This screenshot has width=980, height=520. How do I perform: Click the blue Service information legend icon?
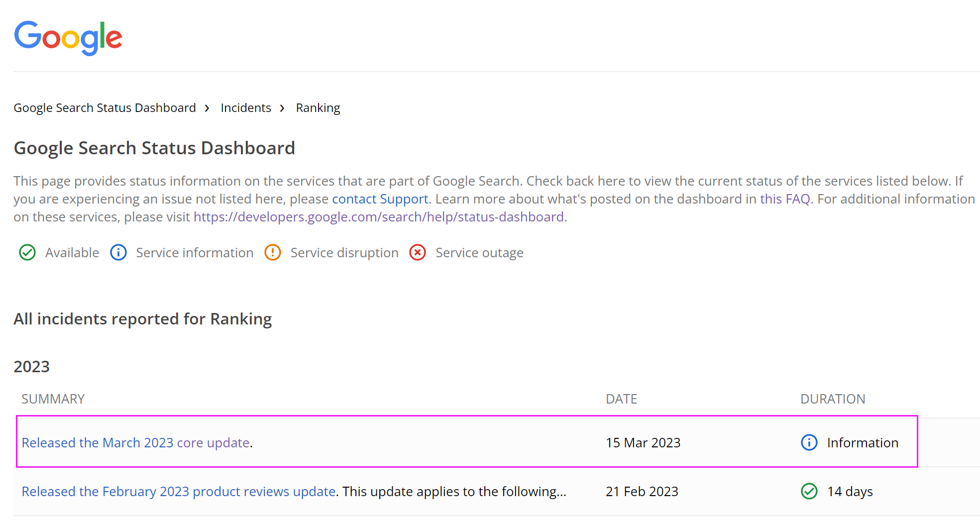coord(118,253)
